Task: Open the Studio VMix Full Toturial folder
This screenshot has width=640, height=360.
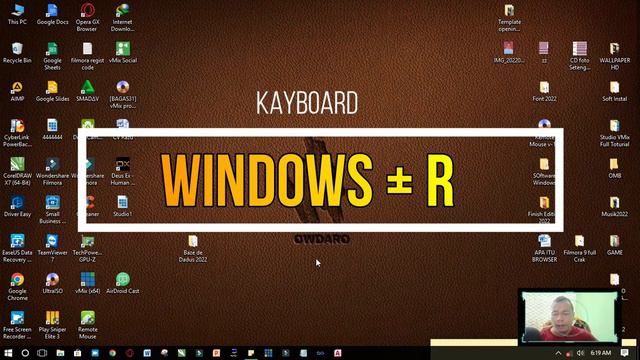Action: click(614, 133)
